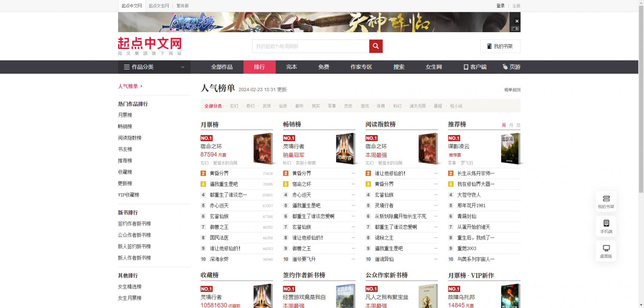
Task: Click the top banner advertisement image
Action: (x=319, y=22)
